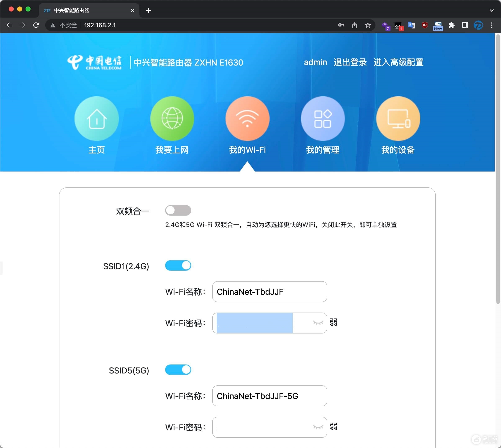
Task: Close the 中兴智能路由器 tab
Action: (x=133, y=10)
